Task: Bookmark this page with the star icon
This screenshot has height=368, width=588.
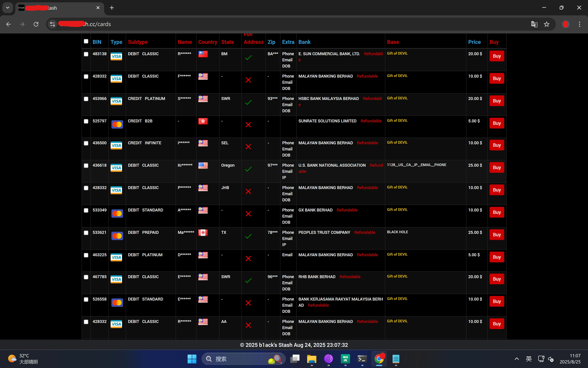Action: (547, 24)
